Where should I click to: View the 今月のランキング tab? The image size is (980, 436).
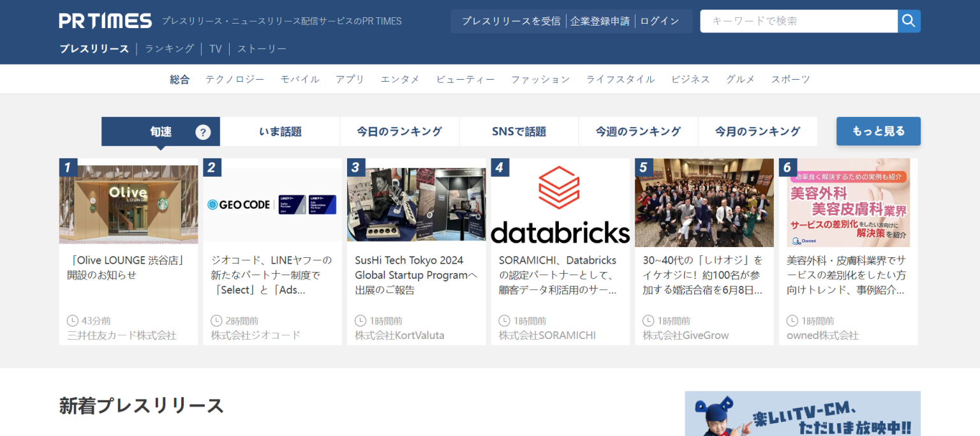[757, 131]
